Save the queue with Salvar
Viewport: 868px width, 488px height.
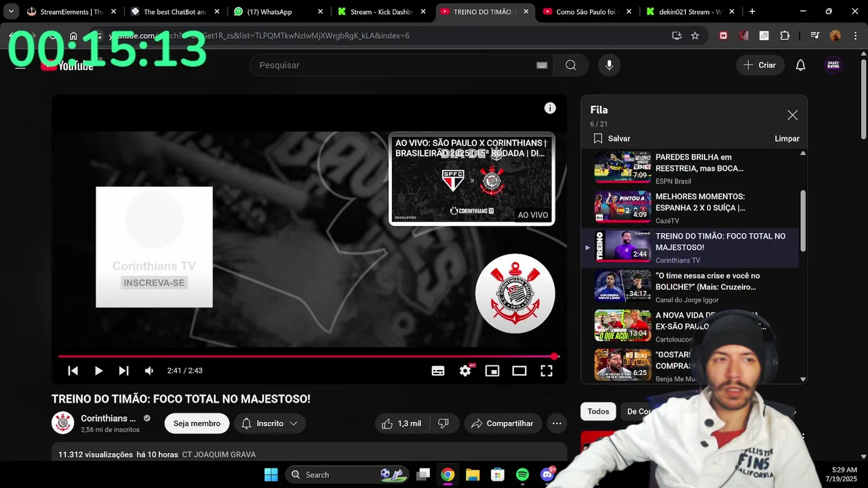point(612,138)
